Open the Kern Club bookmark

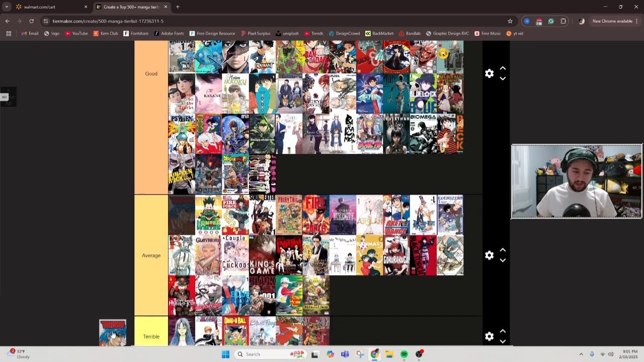click(106, 33)
